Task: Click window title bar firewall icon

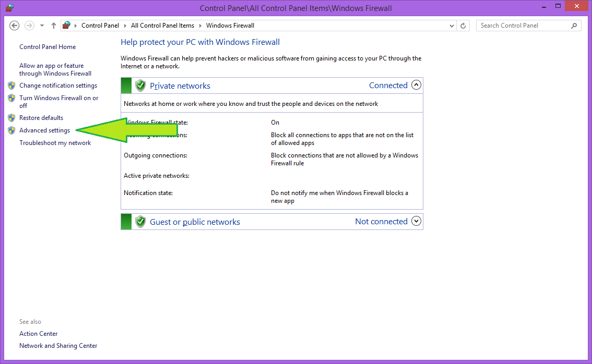Action: [9, 7]
